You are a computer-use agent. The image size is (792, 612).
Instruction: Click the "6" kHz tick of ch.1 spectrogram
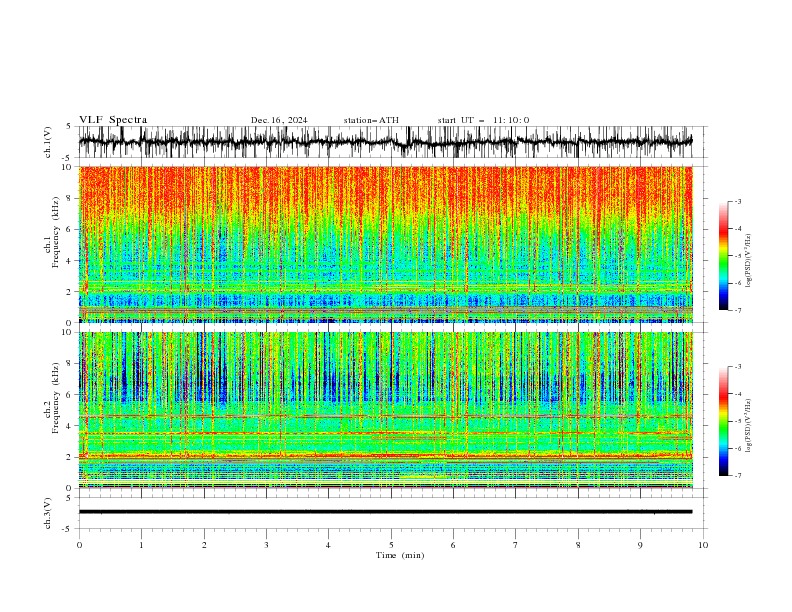[69, 229]
